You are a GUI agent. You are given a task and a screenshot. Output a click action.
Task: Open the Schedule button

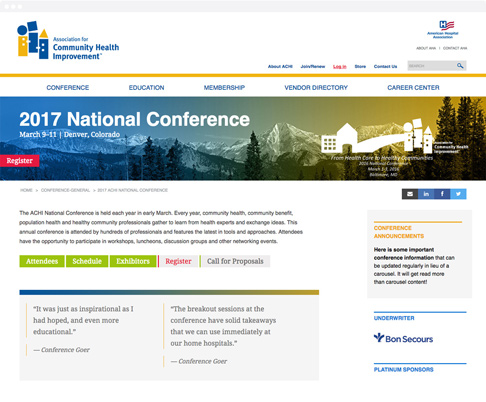(87, 261)
